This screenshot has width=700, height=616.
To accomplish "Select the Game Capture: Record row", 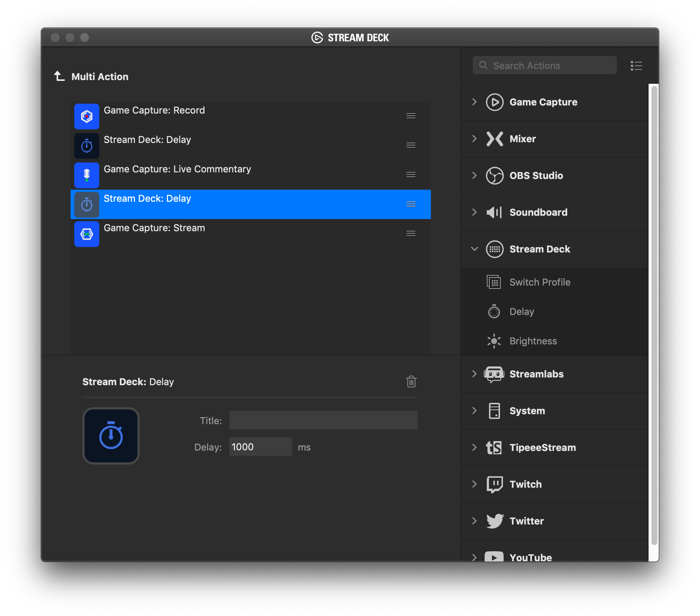I will point(251,116).
